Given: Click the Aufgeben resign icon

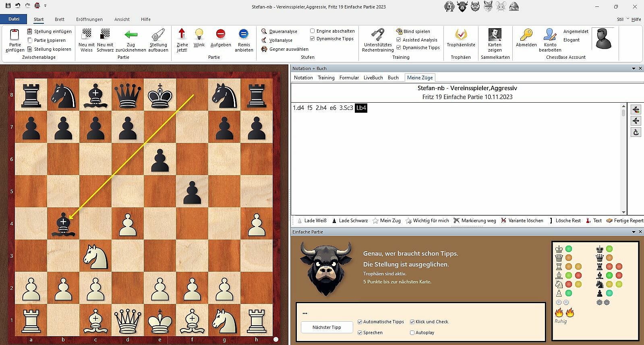Looking at the screenshot, I should [220, 34].
